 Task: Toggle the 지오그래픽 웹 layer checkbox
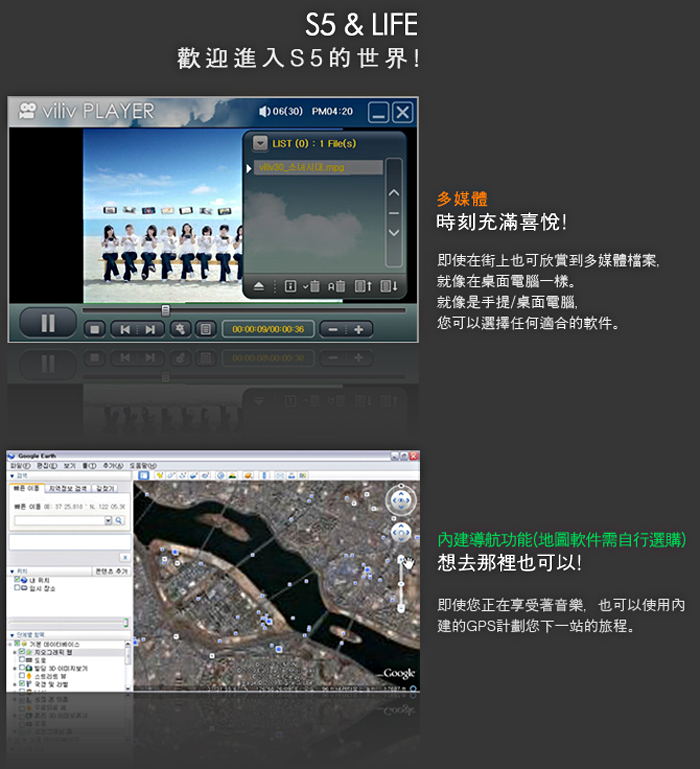click(x=22, y=652)
